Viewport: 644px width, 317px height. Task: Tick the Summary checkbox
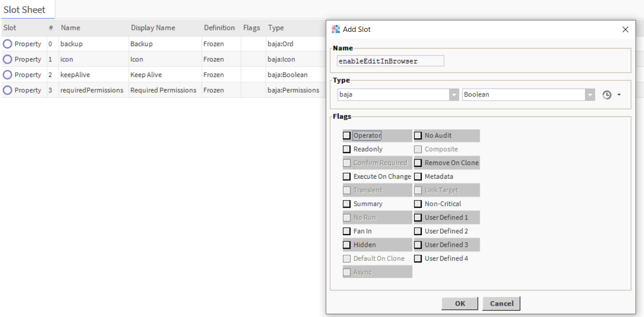pyautogui.click(x=347, y=204)
